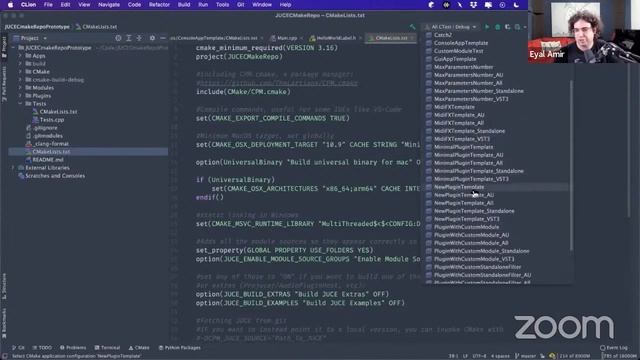Open the Structure side tab

pyautogui.click(x=4, y=287)
